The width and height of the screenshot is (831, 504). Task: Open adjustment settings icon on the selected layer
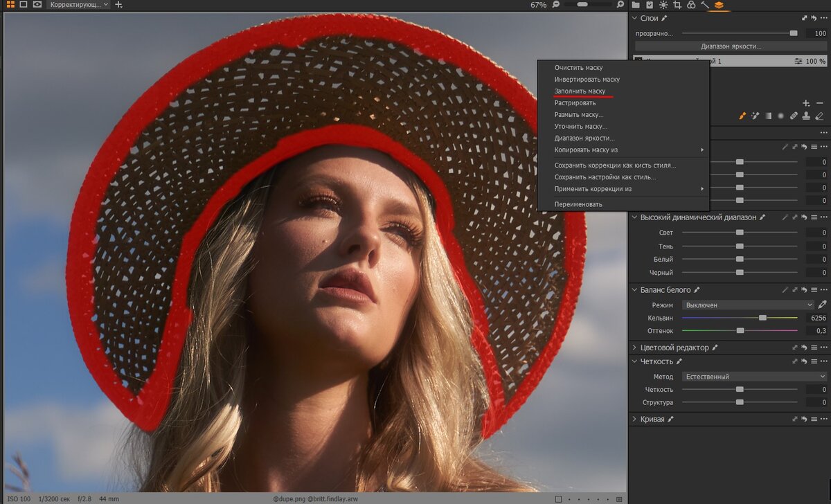pyautogui.click(x=798, y=62)
